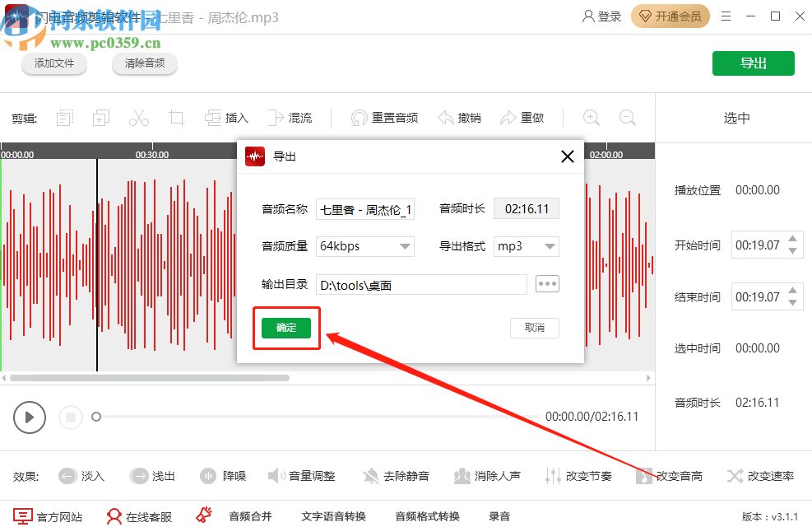Click the playback progress slider handle

pos(95,417)
